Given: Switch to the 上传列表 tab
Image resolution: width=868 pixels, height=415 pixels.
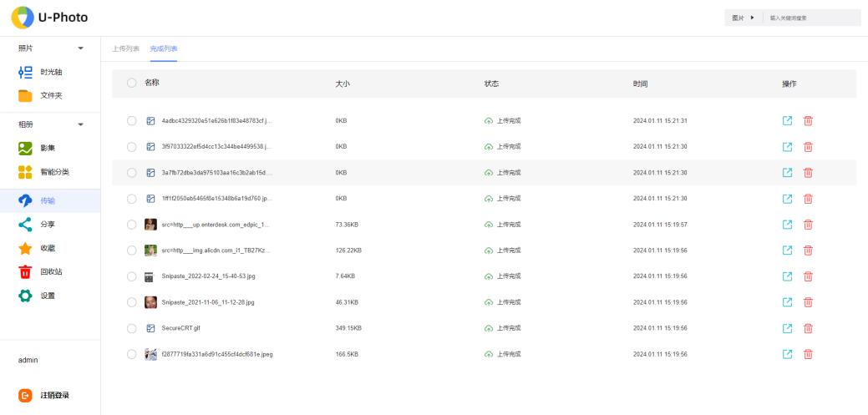Looking at the screenshot, I should pos(125,48).
